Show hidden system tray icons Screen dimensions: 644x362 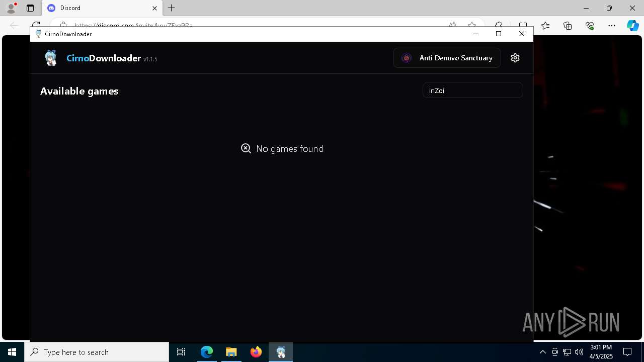[x=542, y=352]
